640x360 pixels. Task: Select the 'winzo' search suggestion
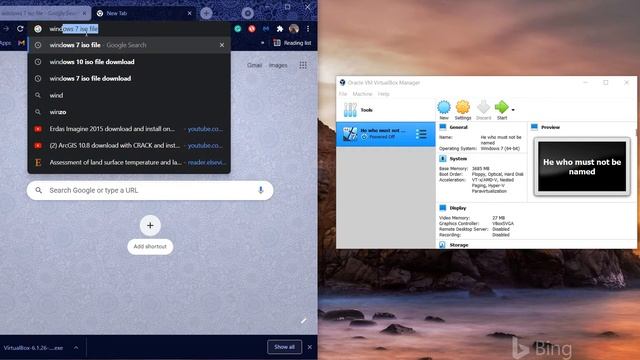[129, 112]
